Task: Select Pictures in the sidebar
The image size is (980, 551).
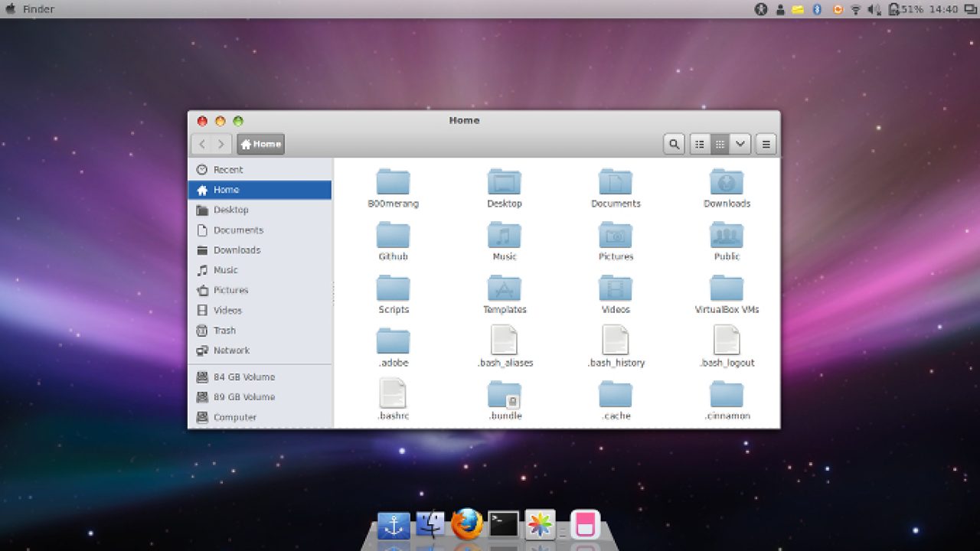Action: pyautogui.click(x=260, y=290)
